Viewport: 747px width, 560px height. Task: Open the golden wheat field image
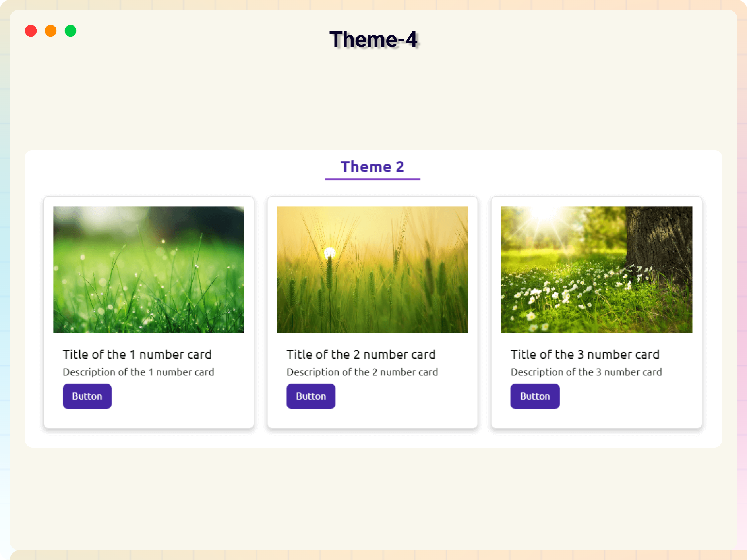pyautogui.click(x=372, y=269)
